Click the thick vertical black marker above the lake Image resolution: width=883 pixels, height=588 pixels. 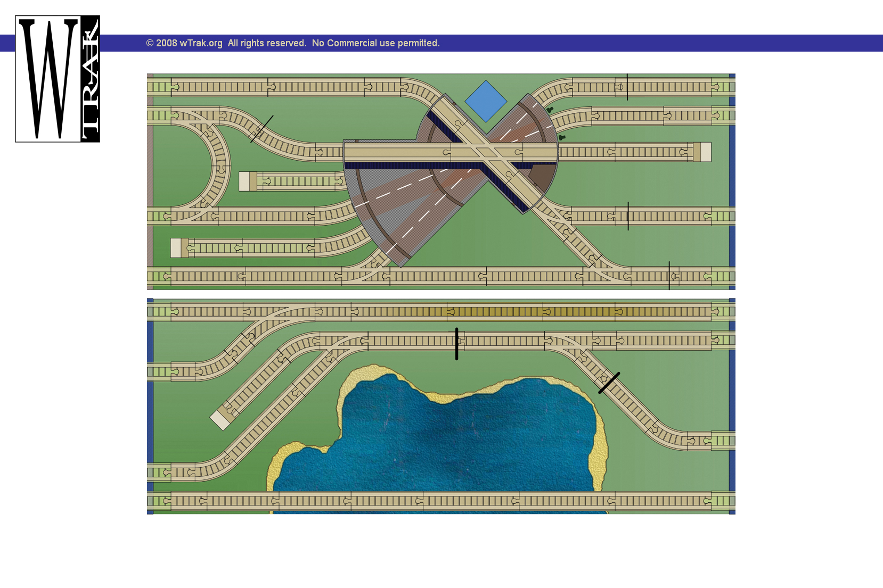coord(456,344)
